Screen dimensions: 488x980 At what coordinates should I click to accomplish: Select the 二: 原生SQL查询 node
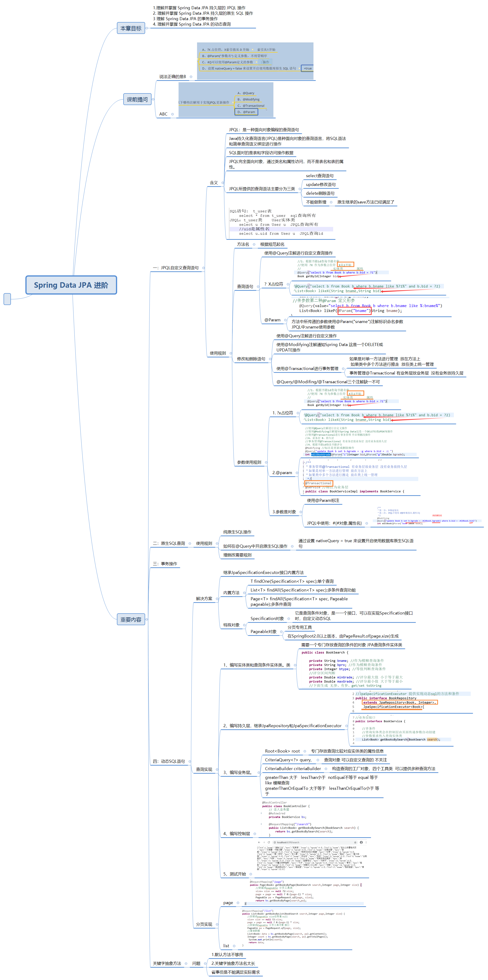[x=169, y=543]
